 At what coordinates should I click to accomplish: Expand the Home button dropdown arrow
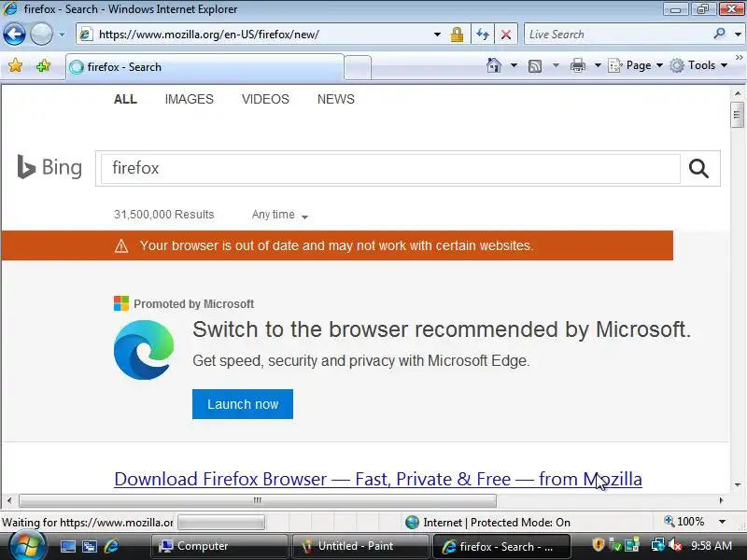pyautogui.click(x=514, y=65)
